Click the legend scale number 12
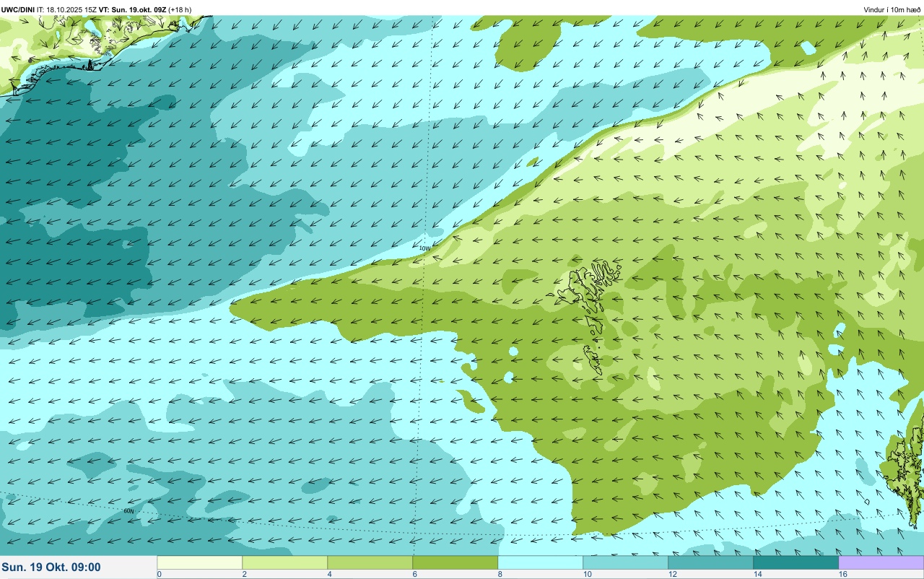924x579 pixels. click(x=673, y=574)
